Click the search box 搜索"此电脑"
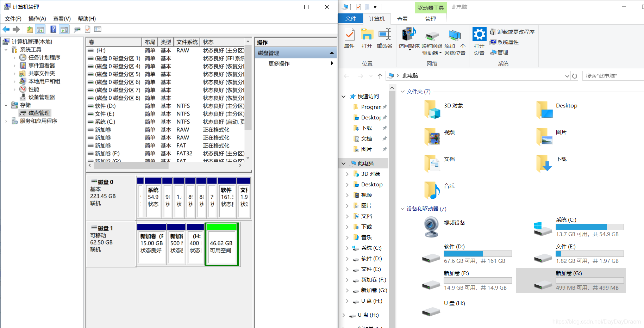This screenshot has width=644, height=328. [613, 76]
